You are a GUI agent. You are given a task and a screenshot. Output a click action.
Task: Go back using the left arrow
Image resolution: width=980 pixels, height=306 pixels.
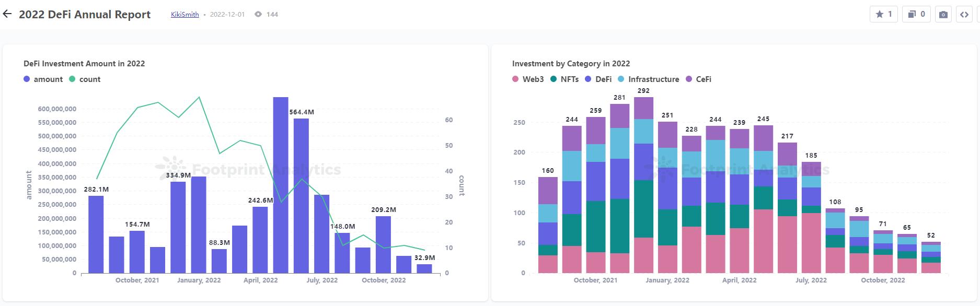[7, 14]
